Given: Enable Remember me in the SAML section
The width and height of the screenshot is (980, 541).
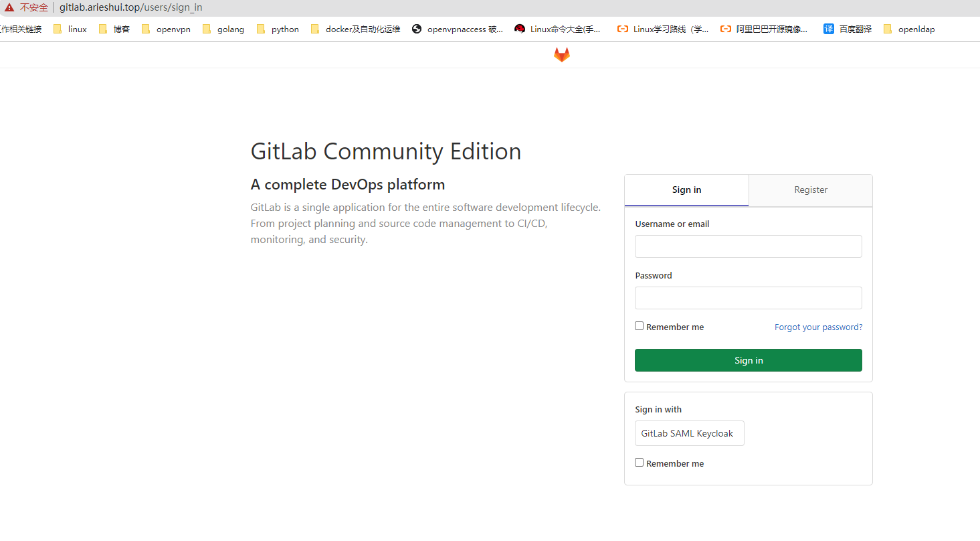Looking at the screenshot, I should pos(639,462).
